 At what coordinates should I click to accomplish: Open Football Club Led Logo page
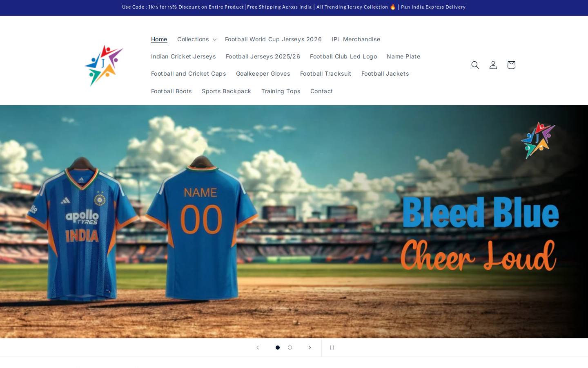click(343, 56)
